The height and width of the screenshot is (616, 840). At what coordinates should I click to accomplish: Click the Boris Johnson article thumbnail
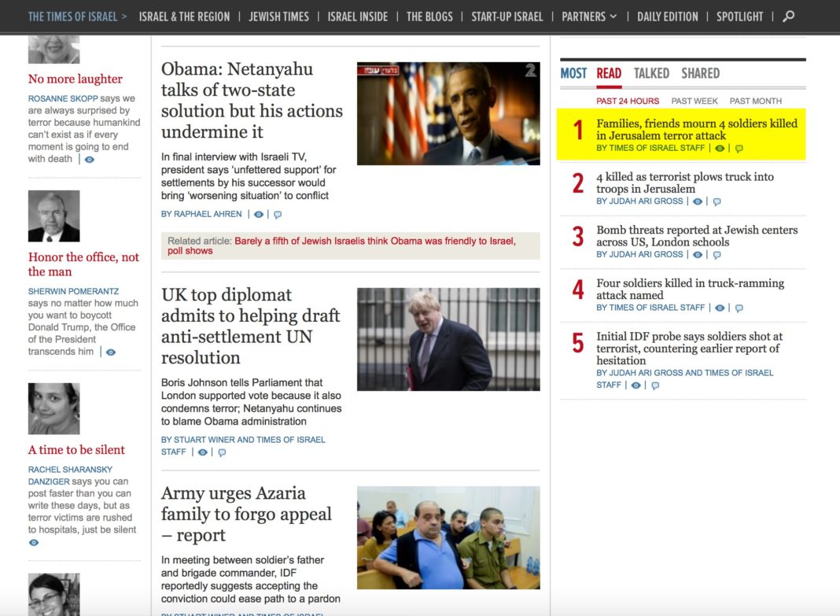(x=448, y=339)
